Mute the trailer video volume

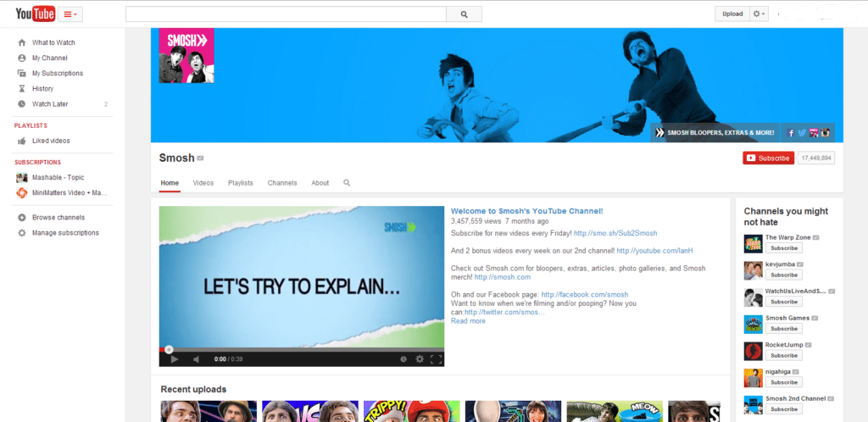coord(196,359)
